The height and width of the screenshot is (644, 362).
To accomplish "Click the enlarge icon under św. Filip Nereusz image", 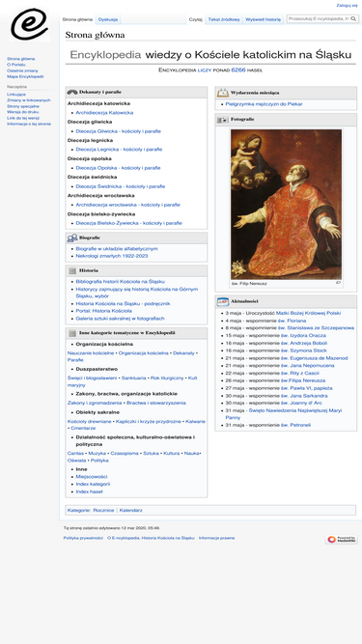I will coord(338,283).
